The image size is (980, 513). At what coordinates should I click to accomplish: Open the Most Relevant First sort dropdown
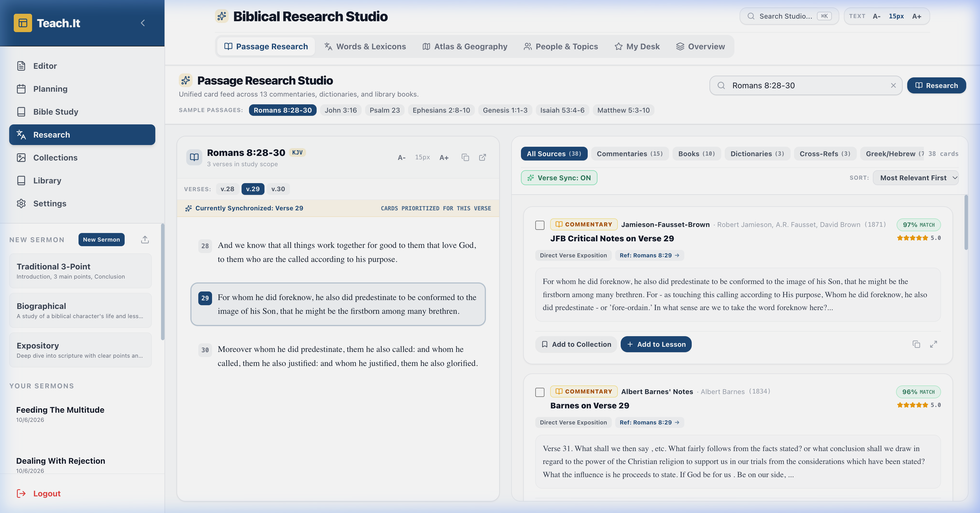click(x=916, y=178)
